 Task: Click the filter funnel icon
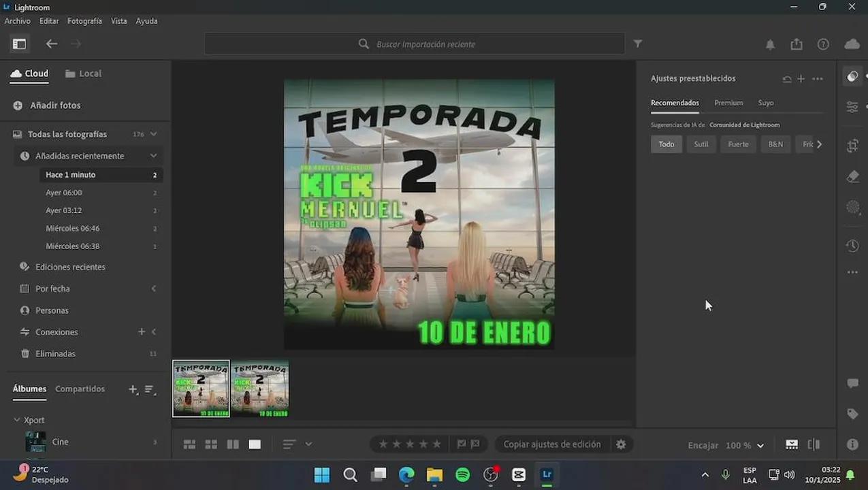pos(638,44)
